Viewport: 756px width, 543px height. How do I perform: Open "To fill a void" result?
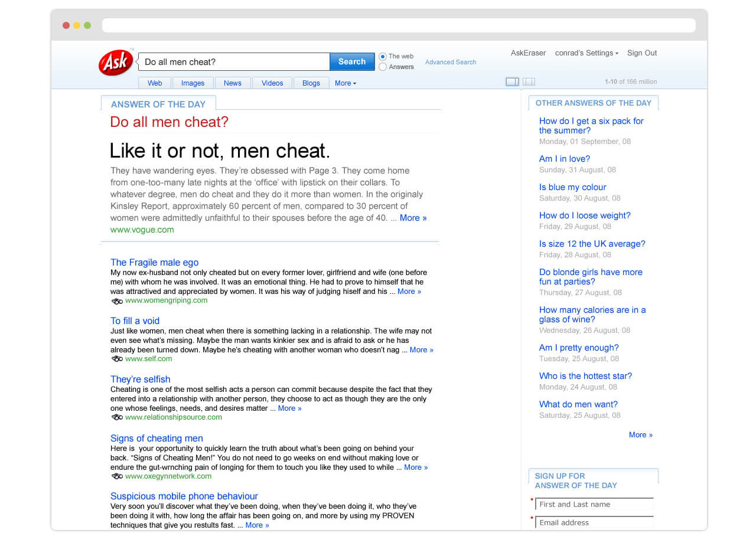pos(135,321)
